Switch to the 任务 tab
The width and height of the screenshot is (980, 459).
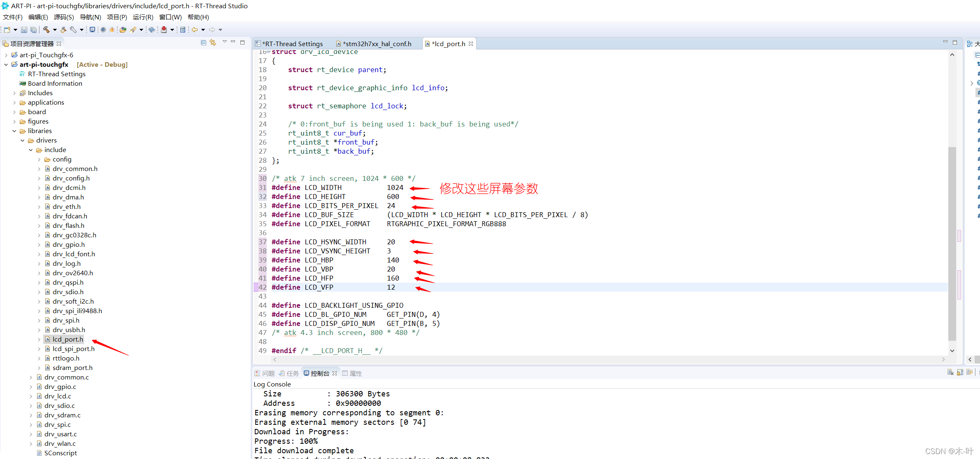pyautogui.click(x=289, y=374)
